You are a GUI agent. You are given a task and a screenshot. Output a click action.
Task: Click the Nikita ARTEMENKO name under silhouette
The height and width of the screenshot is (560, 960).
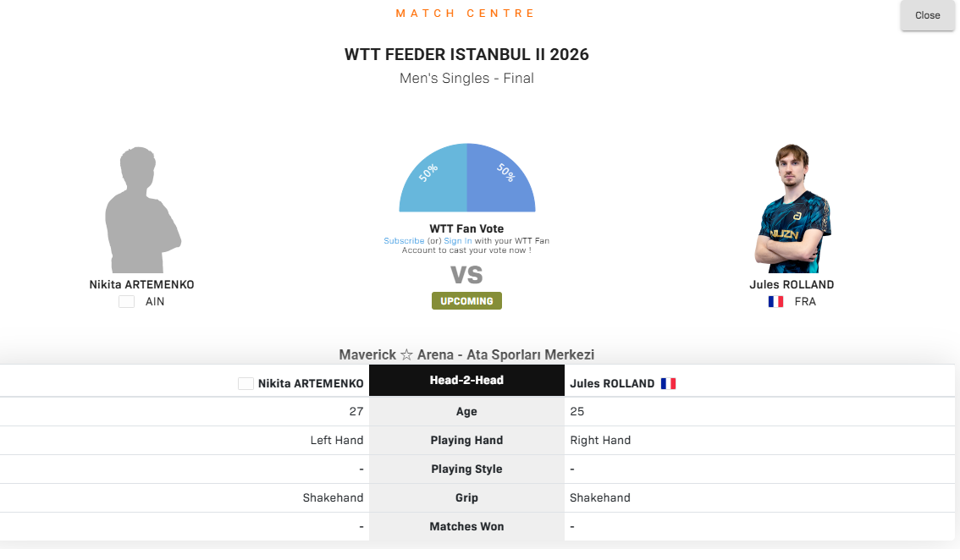click(x=141, y=284)
